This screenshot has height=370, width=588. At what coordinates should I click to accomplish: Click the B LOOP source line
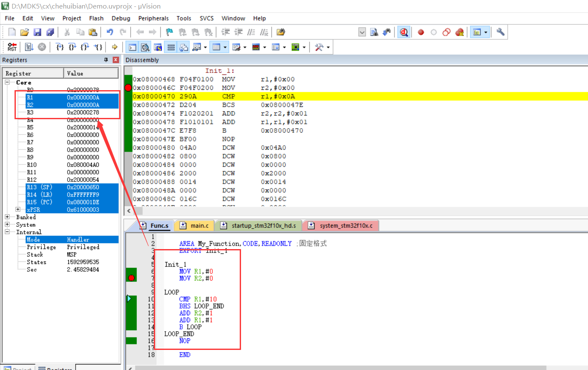click(x=190, y=327)
